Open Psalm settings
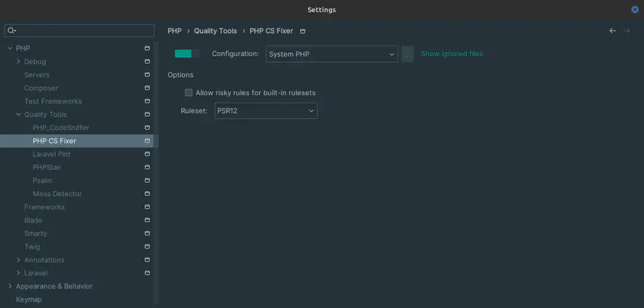Viewport: 644px width, 308px height. [42, 181]
